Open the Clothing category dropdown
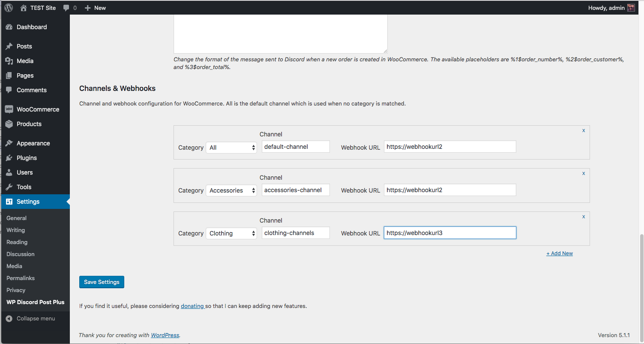644x344 pixels. click(231, 233)
